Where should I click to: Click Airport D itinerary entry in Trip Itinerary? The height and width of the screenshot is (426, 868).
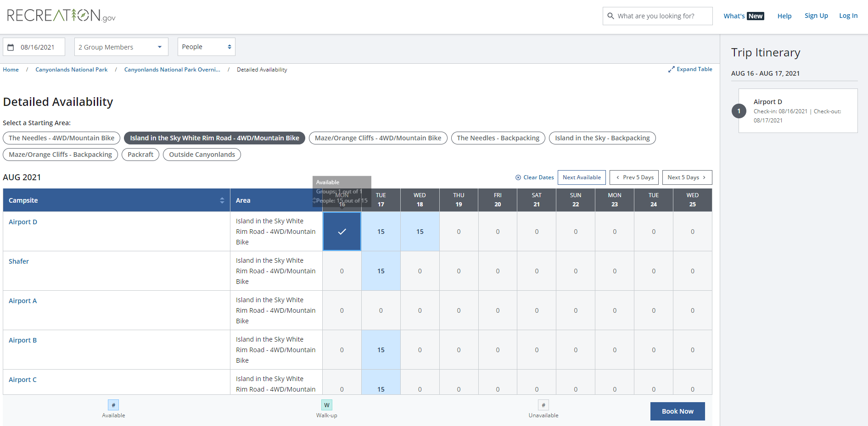click(x=798, y=111)
